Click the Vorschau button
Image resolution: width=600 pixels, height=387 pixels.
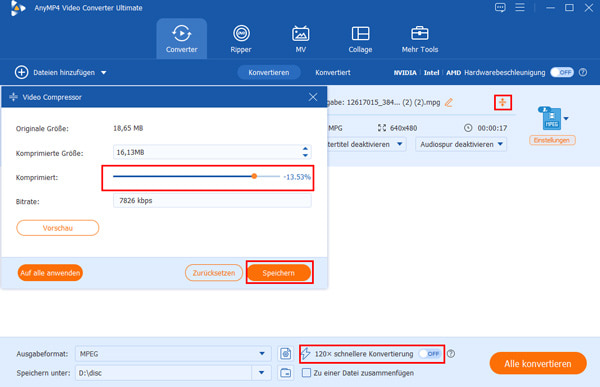click(x=57, y=228)
